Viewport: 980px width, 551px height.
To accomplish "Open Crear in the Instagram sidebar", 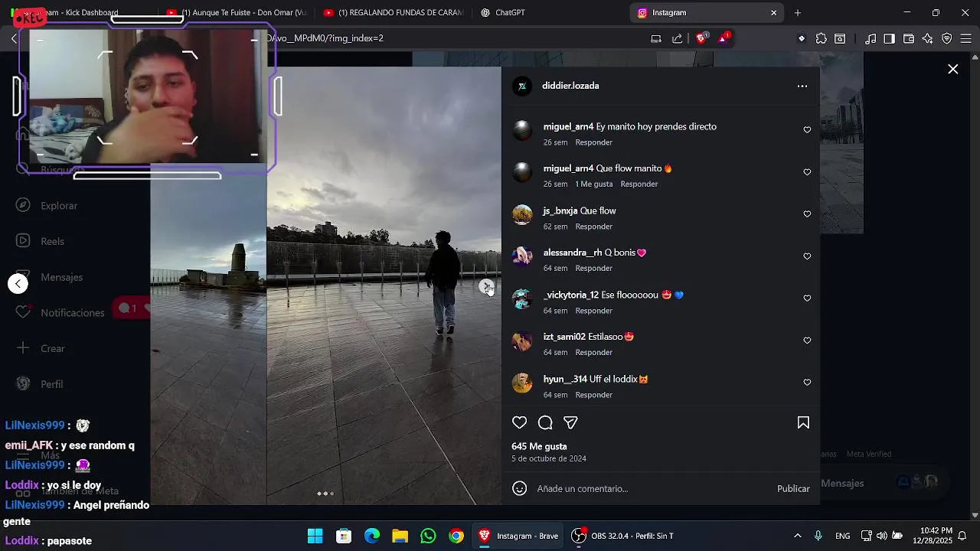I will (42, 348).
